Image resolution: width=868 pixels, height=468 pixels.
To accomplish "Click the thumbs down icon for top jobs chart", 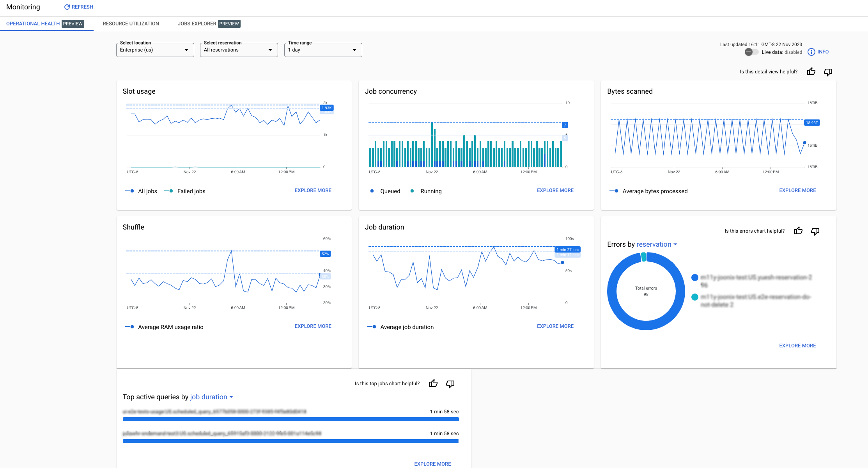I will click(x=451, y=383).
